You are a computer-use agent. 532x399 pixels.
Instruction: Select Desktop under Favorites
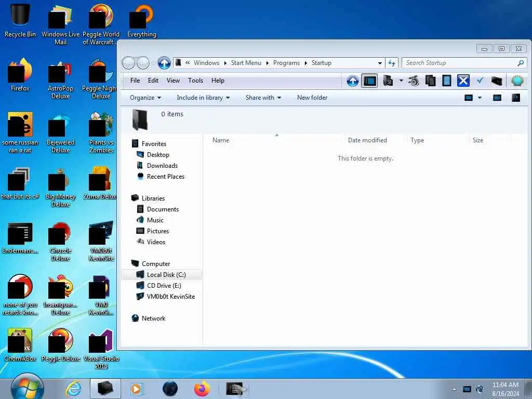pyautogui.click(x=158, y=155)
